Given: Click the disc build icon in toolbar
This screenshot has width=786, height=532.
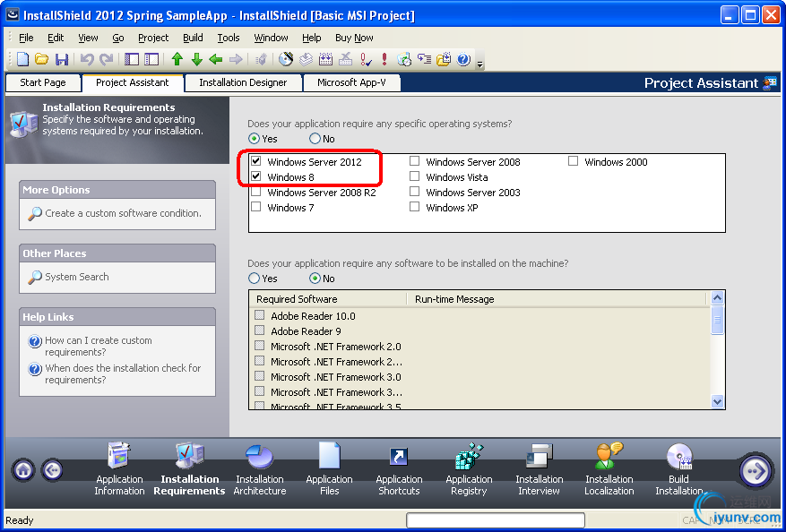Looking at the screenshot, I should click(x=286, y=59).
